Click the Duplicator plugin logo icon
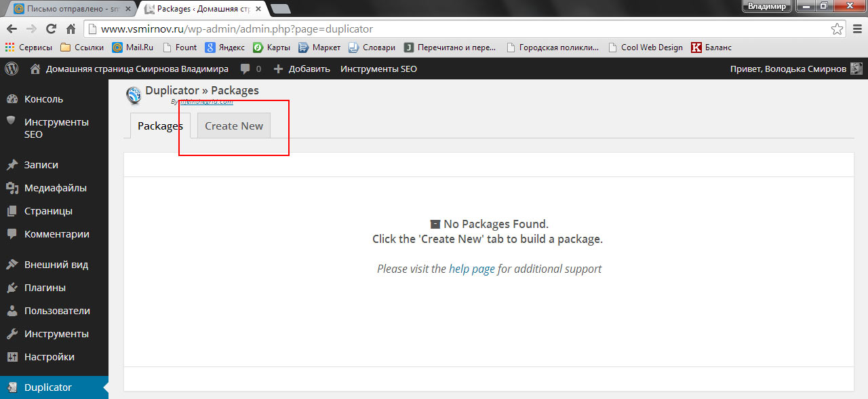The height and width of the screenshot is (399, 868). click(134, 95)
